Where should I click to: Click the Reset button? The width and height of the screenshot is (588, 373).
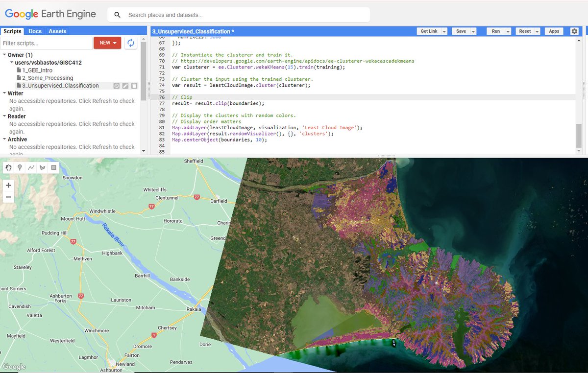(525, 31)
